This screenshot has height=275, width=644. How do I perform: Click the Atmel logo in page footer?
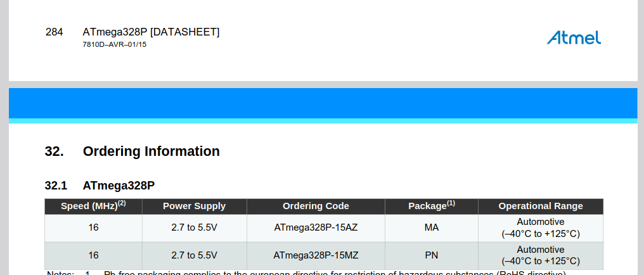[574, 37]
